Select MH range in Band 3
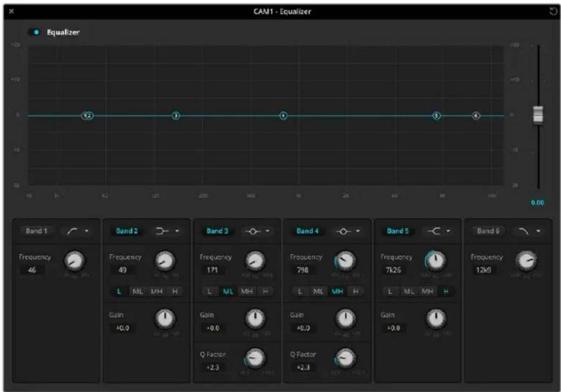This screenshot has height=392, width=561. click(x=247, y=291)
